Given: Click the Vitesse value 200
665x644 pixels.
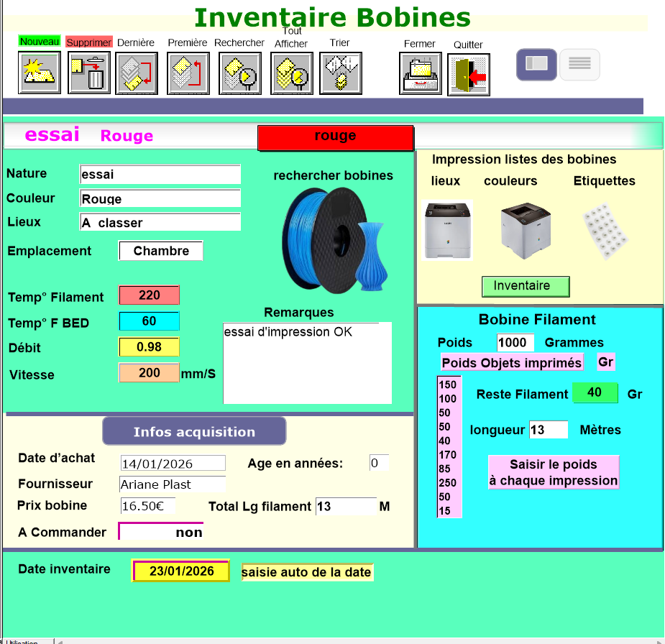Looking at the screenshot, I should click(149, 372).
